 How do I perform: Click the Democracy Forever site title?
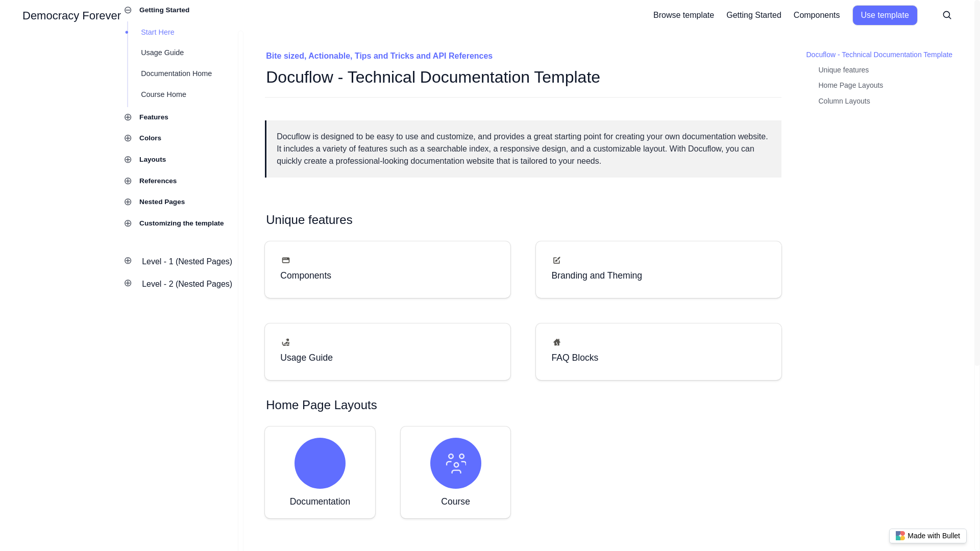click(x=71, y=16)
